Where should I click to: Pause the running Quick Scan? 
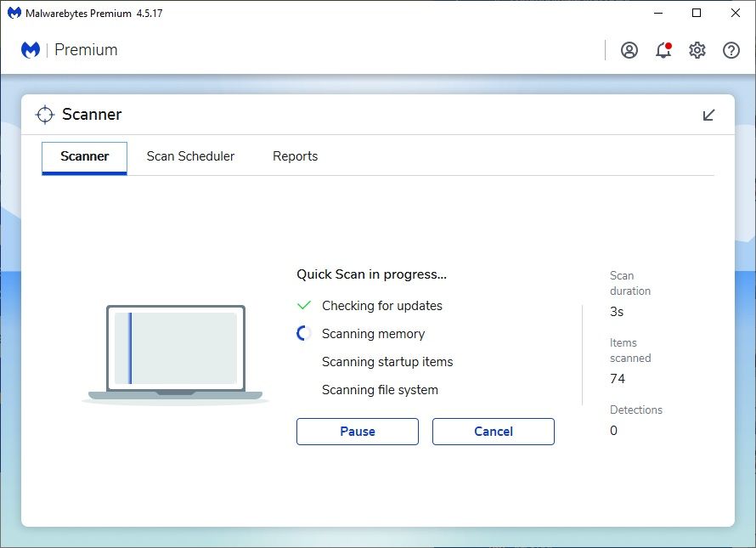point(358,432)
